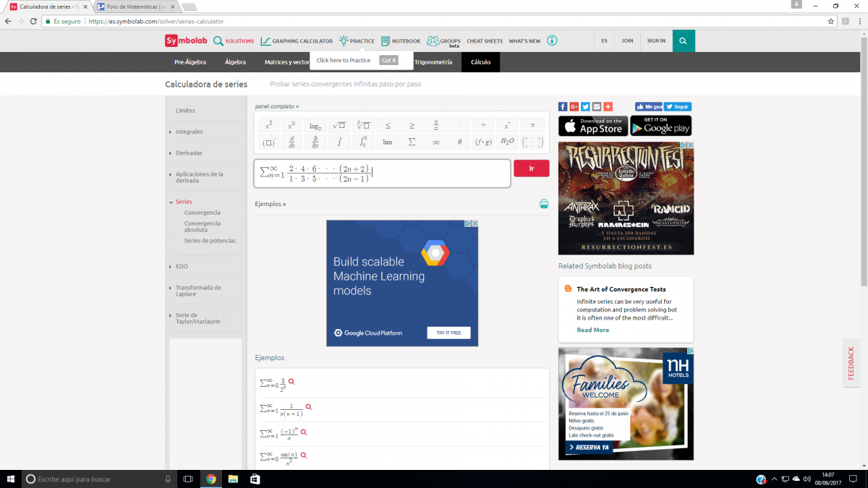Click the print icon beside Ejemplos
The width and height of the screenshot is (868, 488).
(544, 204)
